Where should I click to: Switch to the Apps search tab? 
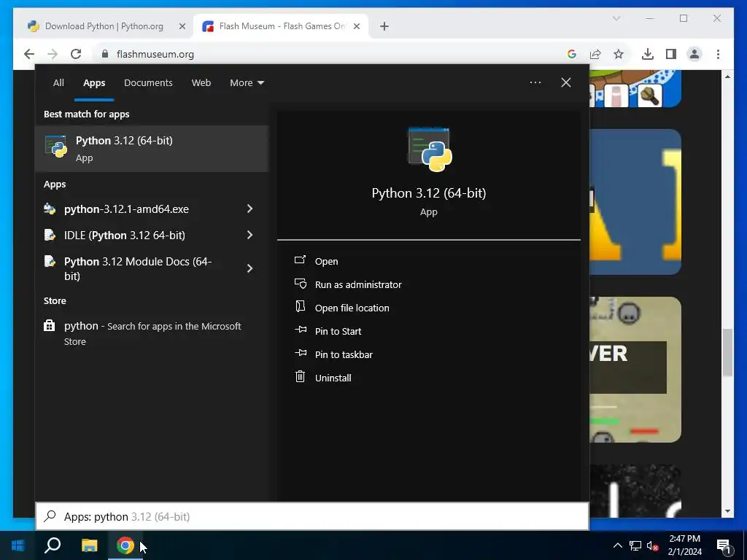pyautogui.click(x=94, y=83)
